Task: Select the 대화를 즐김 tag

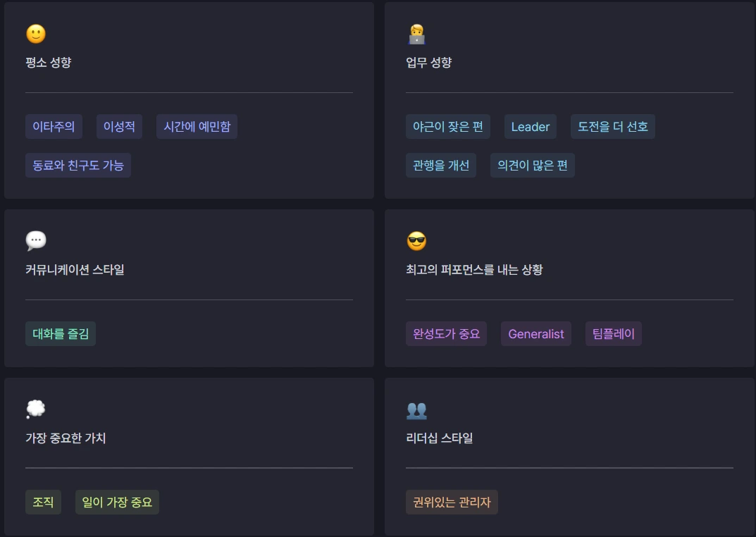Action: click(60, 333)
